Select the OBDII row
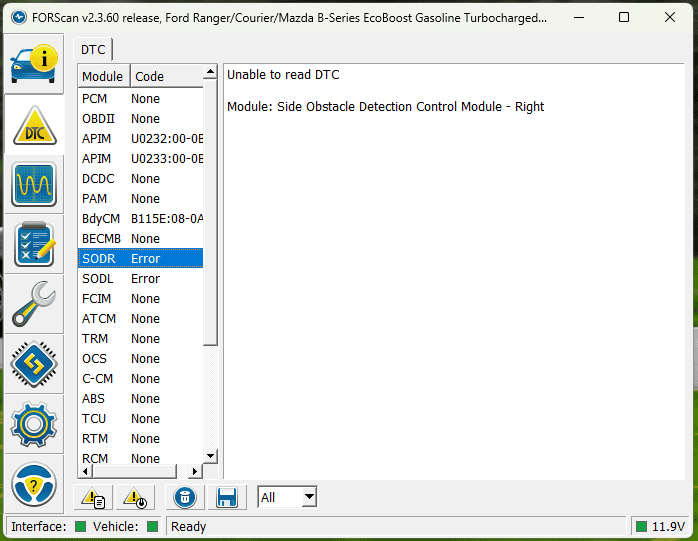The height and width of the screenshot is (541, 698). [141, 118]
